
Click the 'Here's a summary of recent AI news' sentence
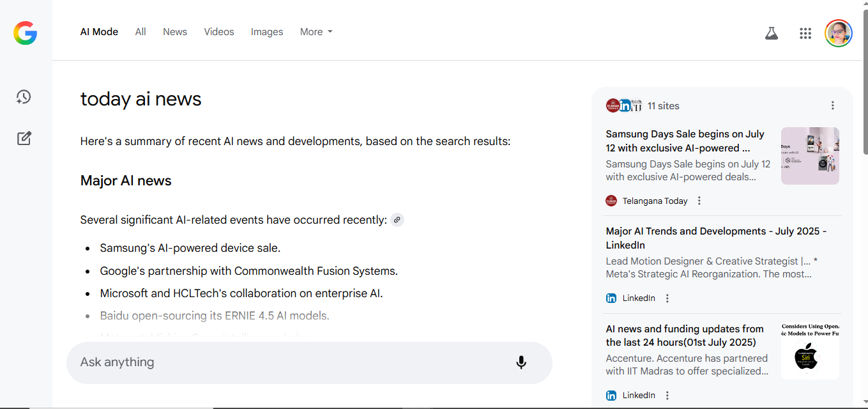click(295, 141)
